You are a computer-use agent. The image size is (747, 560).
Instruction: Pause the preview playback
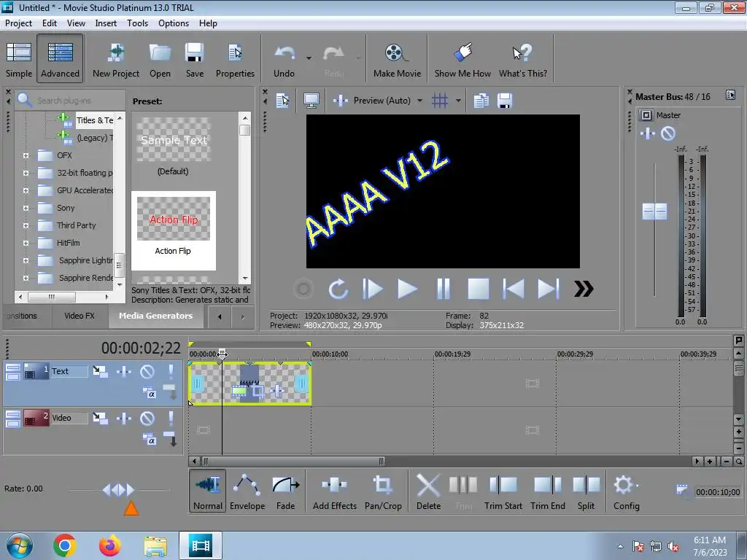443,289
